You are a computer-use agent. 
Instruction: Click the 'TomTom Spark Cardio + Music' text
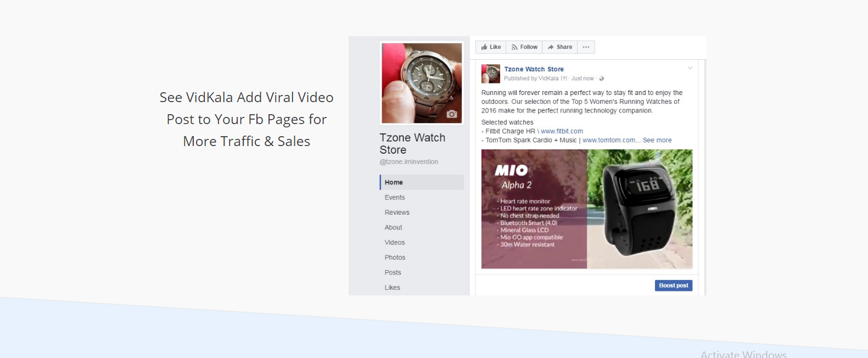click(x=531, y=140)
